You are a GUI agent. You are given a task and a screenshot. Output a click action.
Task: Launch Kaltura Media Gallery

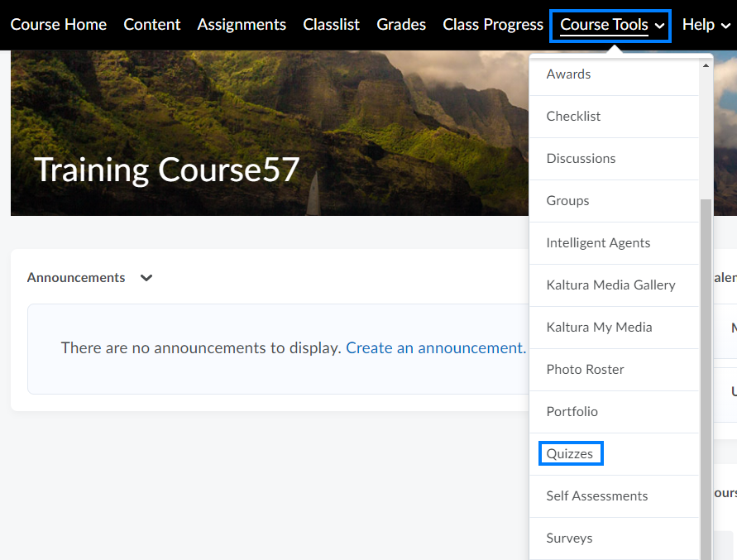pyautogui.click(x=610, y=285)
